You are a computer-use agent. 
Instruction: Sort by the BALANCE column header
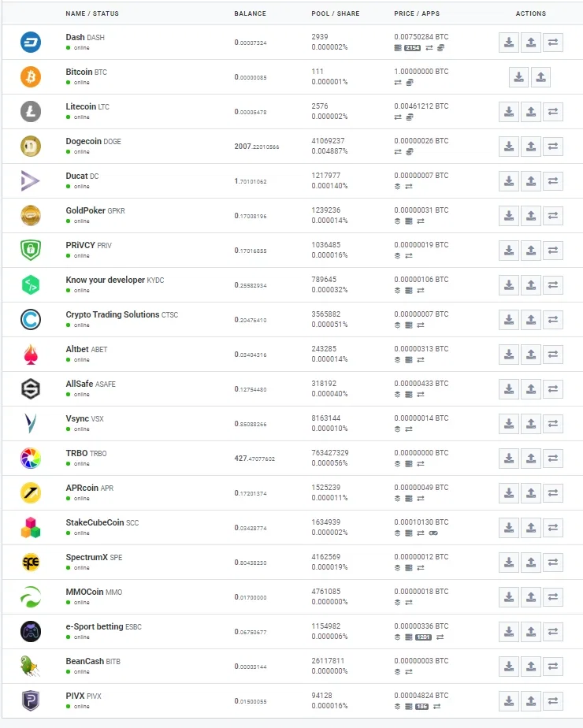click(251, 13)
